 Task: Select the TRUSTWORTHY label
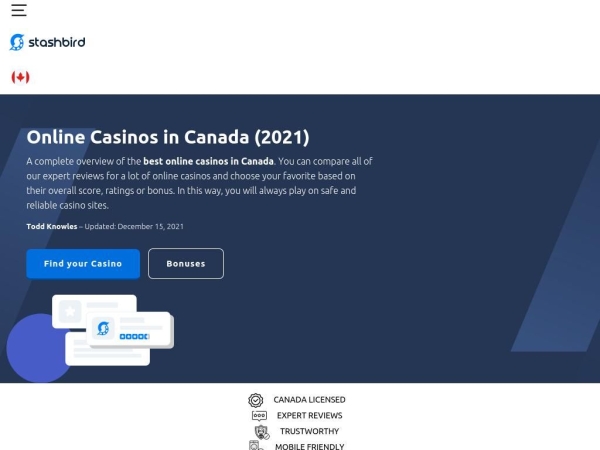click(310, 431)
